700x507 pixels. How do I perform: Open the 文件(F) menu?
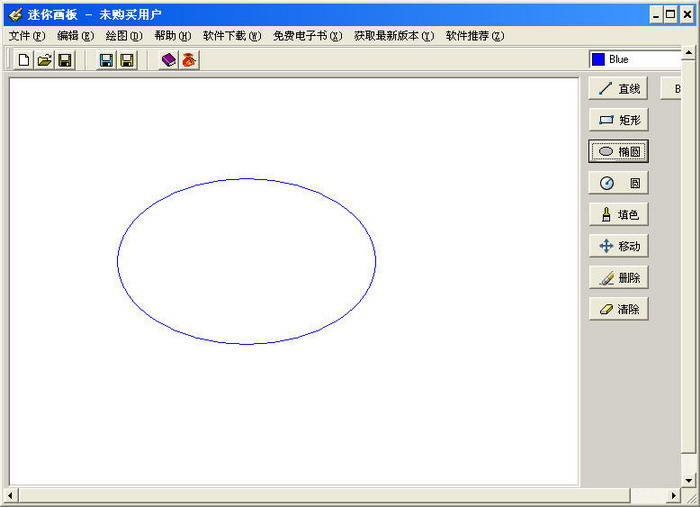(x=27, y=36)
